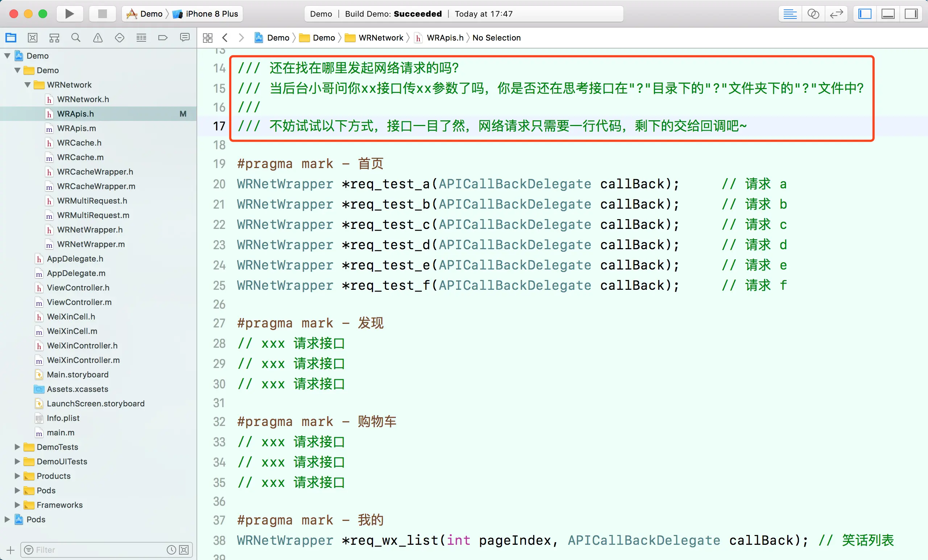The width and height of the screenshot is (928, 560).
Task: Click No Selection in the jump bar
Action: pos(496,38)
